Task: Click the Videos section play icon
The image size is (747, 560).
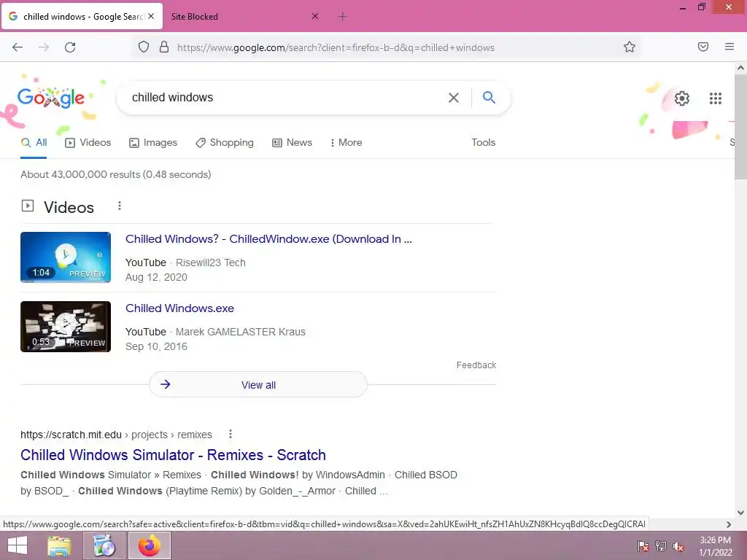Action: click(x=28, y=206)
